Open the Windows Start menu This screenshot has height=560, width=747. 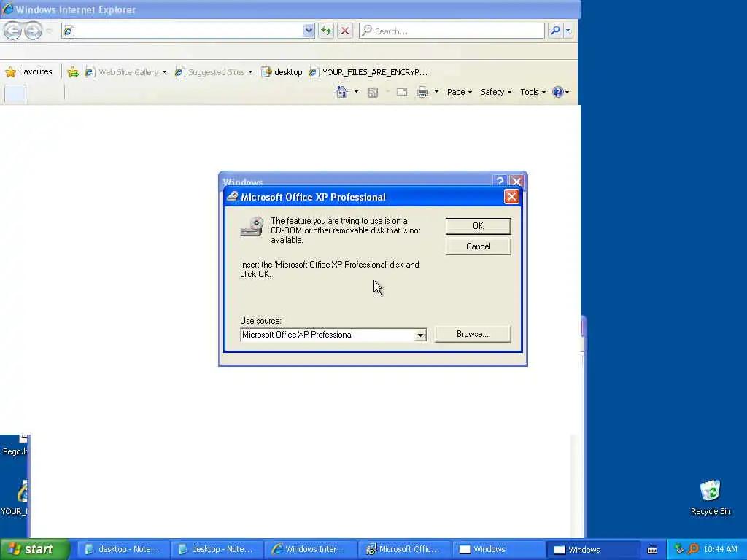click(35, 549)
